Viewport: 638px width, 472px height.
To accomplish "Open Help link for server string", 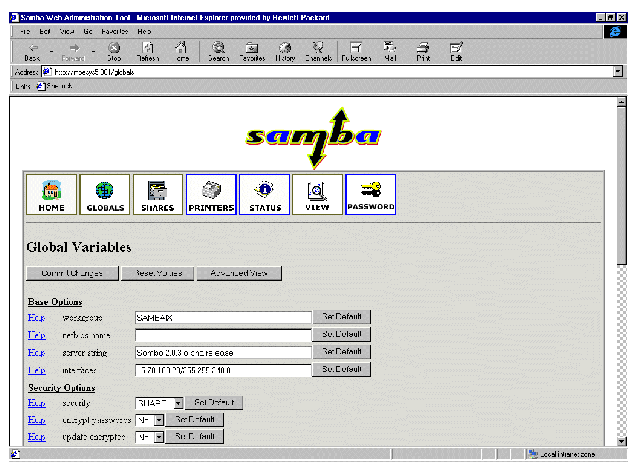I will tap(37, 352).
